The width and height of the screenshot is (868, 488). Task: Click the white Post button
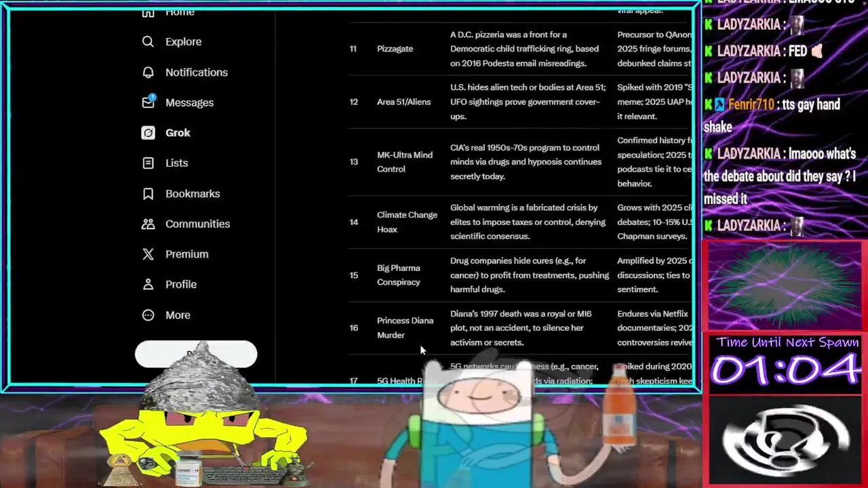pos(196,354)
